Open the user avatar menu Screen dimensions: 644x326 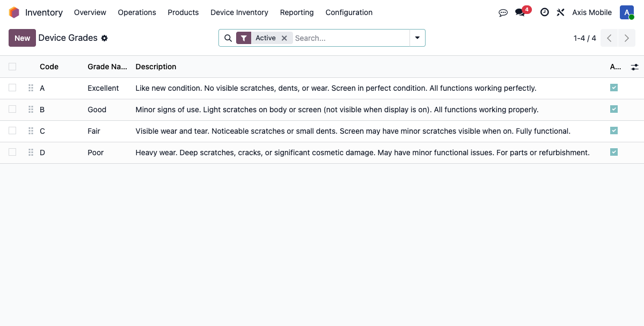coord(627,12)
